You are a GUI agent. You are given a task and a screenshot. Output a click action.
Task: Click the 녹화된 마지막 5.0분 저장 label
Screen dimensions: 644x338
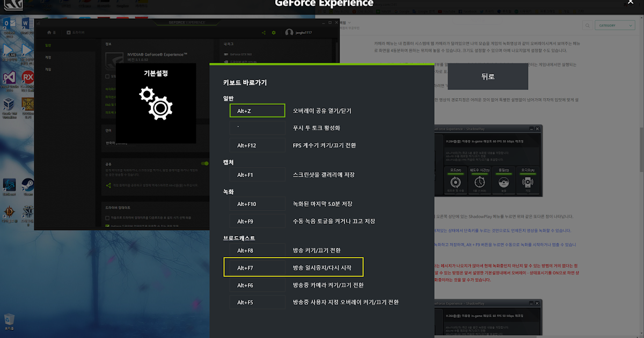click(x=322, y=204)
